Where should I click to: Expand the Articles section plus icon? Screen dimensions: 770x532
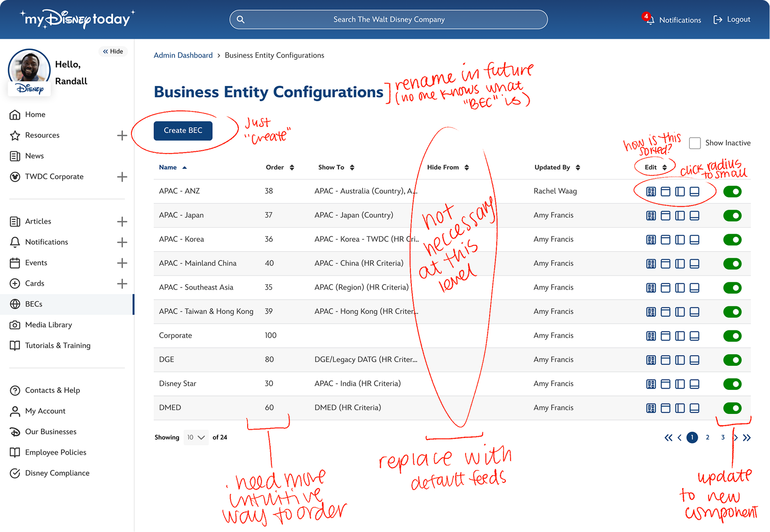click(x=122, y=221)
